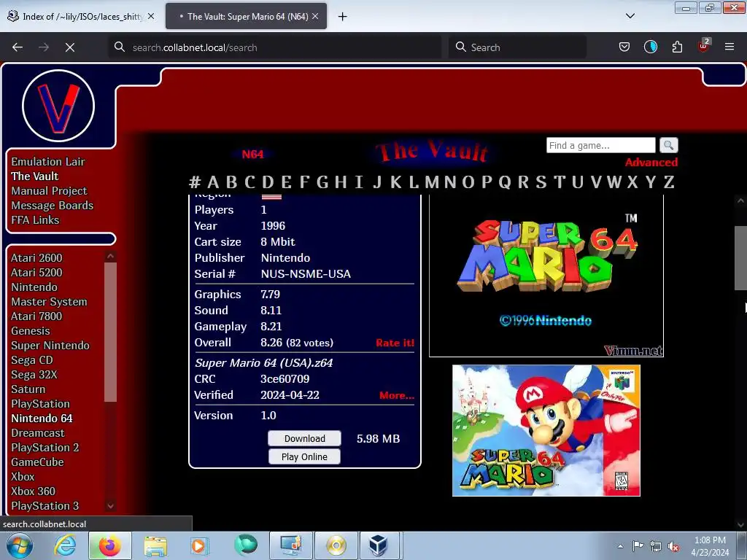Open the extensions puzzle icon
747x560 pixels.
click(677, 47)
